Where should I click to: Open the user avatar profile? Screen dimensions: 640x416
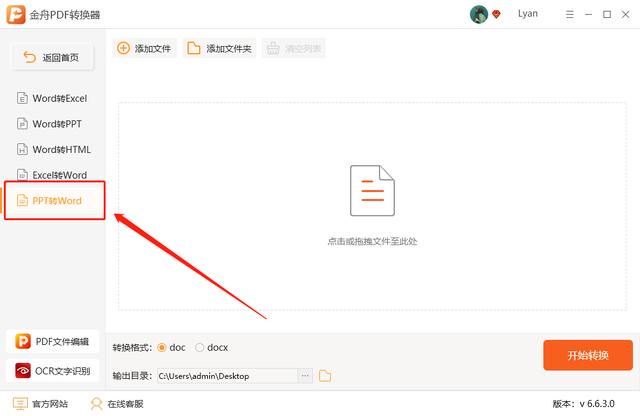(478, 14)
